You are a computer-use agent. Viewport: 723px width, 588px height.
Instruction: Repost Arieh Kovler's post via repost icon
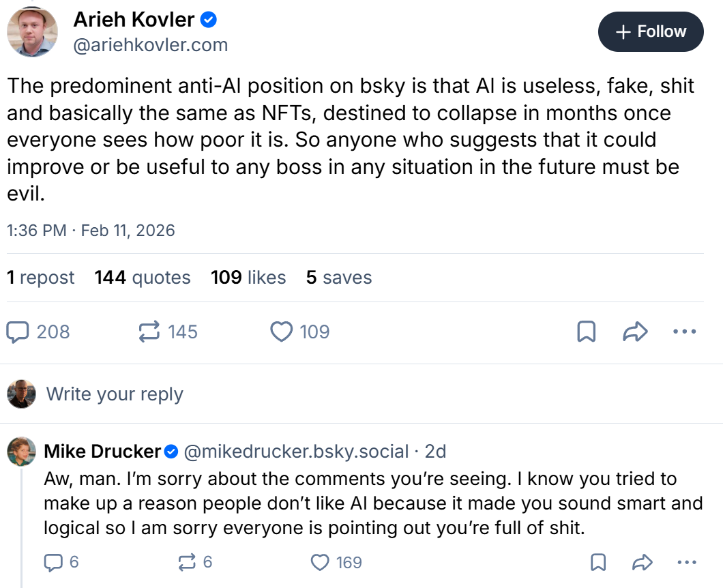[x=149, y=332]
